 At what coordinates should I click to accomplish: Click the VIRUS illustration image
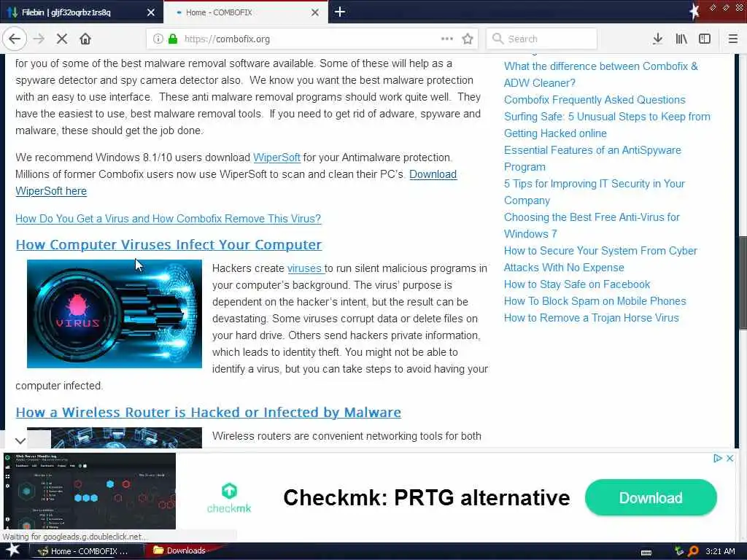[115, 314]
